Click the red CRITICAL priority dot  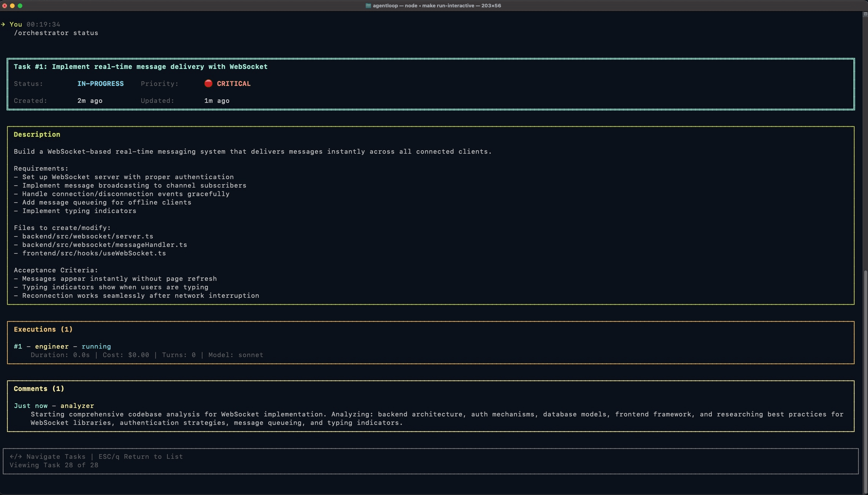[x=208, y=83]
